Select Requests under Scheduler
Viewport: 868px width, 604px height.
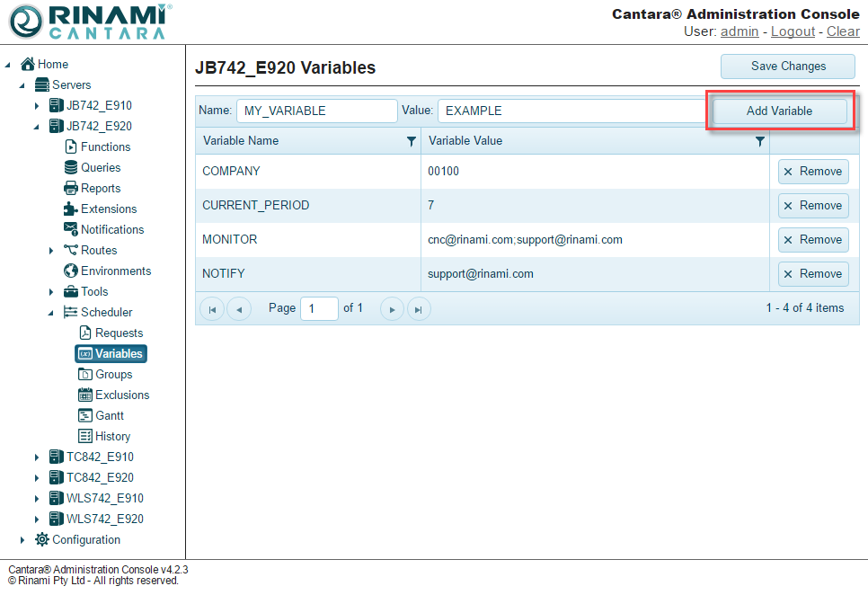pos(119,333)
